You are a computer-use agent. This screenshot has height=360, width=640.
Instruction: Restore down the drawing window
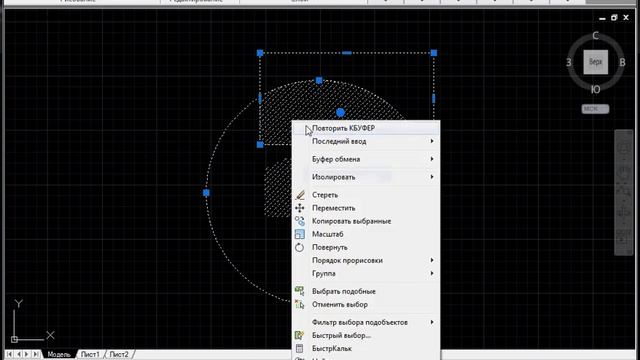click(614, 18)
